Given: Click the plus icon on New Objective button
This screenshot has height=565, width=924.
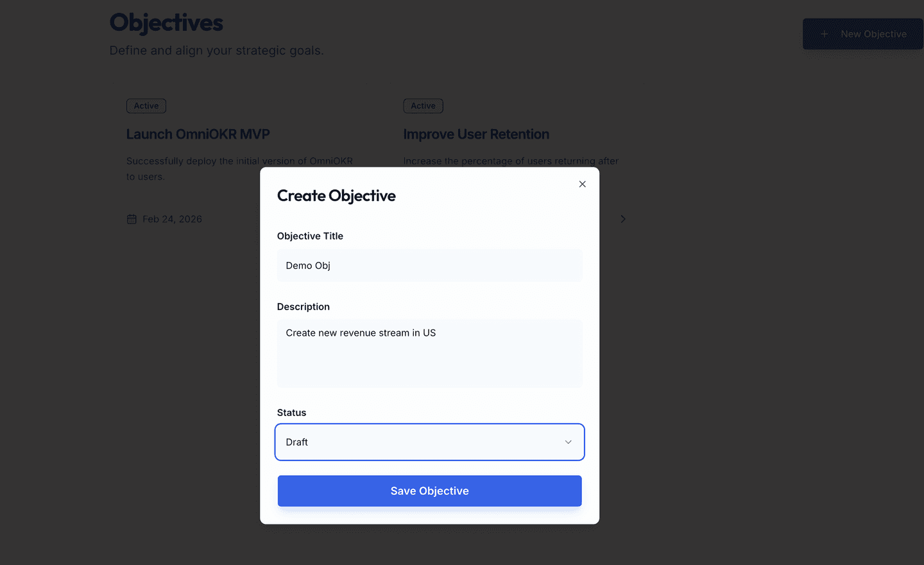Looking at the screenshot, I should point(825,34).
